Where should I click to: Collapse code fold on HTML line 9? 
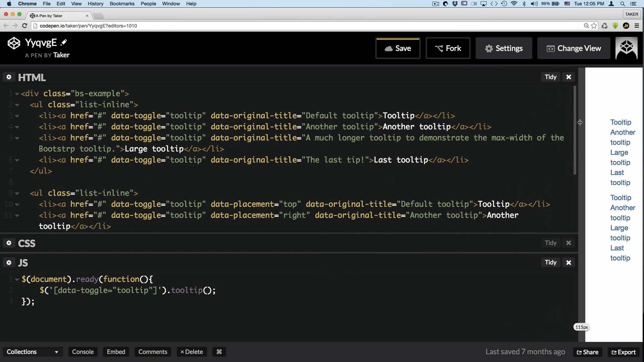[x=17, y=193]
